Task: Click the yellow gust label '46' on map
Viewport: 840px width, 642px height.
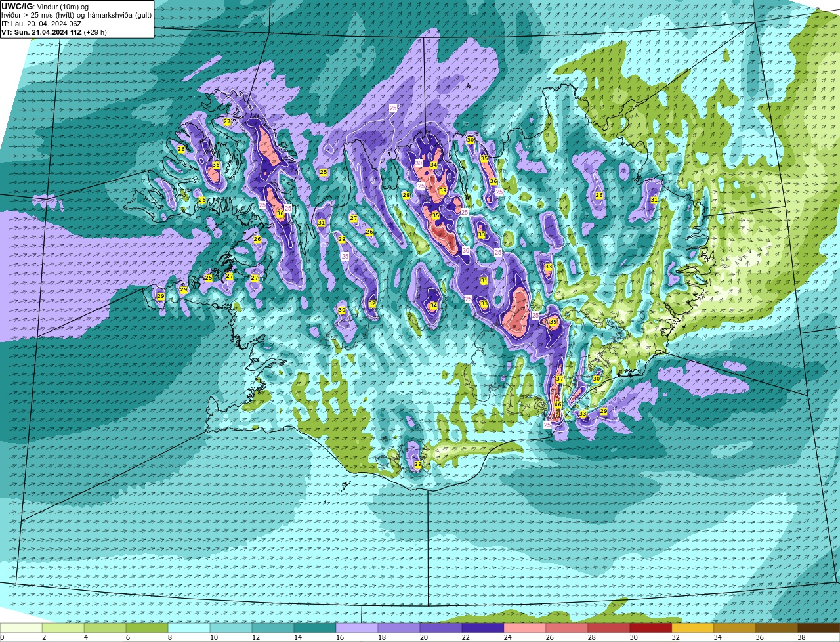Action: coord(558,405)
